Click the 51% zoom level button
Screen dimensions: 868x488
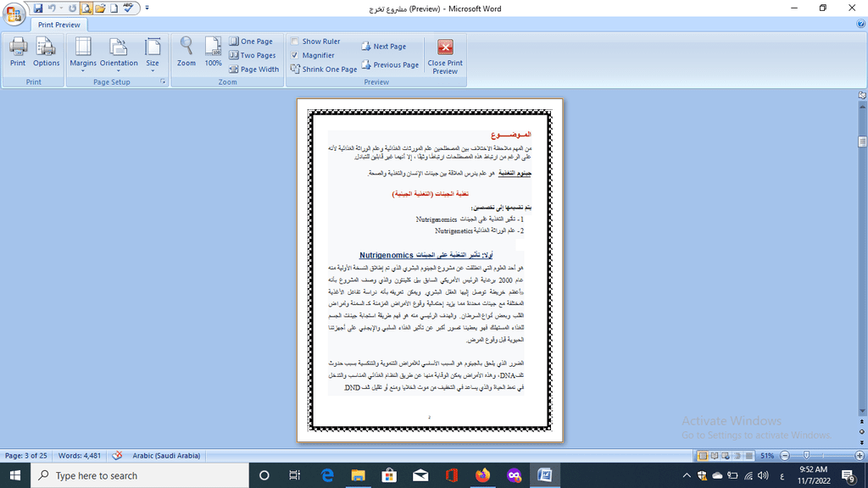click(x=766, y=456)
